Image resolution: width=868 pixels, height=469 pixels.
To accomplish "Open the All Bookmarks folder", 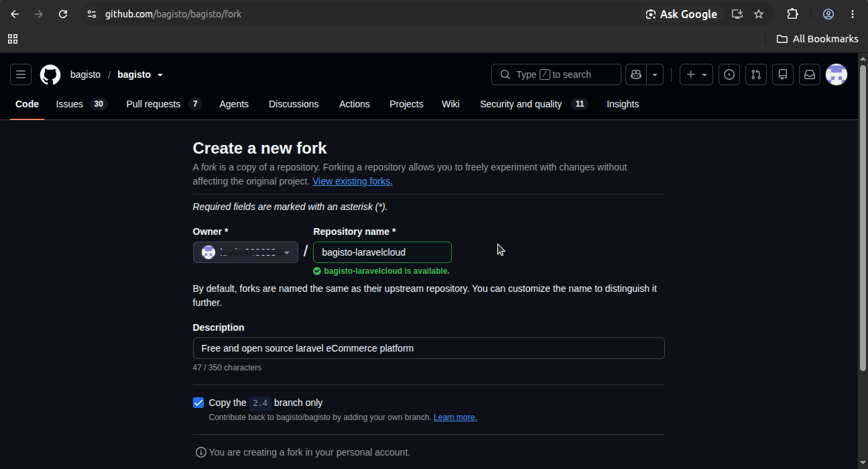I will [817, 39].
